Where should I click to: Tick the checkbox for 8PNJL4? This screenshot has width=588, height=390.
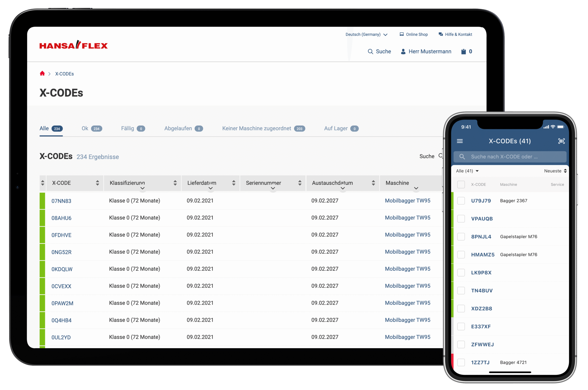(461, 237)
